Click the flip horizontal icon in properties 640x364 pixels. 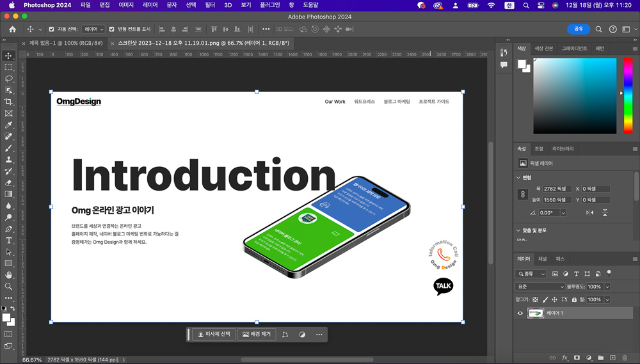(x=589, y=212)
